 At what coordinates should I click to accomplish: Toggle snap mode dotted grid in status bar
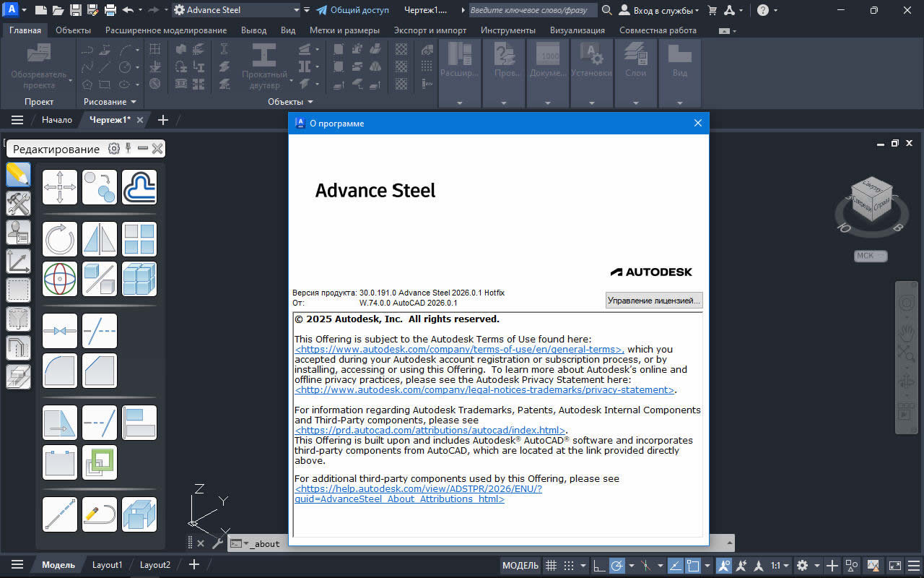[x=569, y=565]
